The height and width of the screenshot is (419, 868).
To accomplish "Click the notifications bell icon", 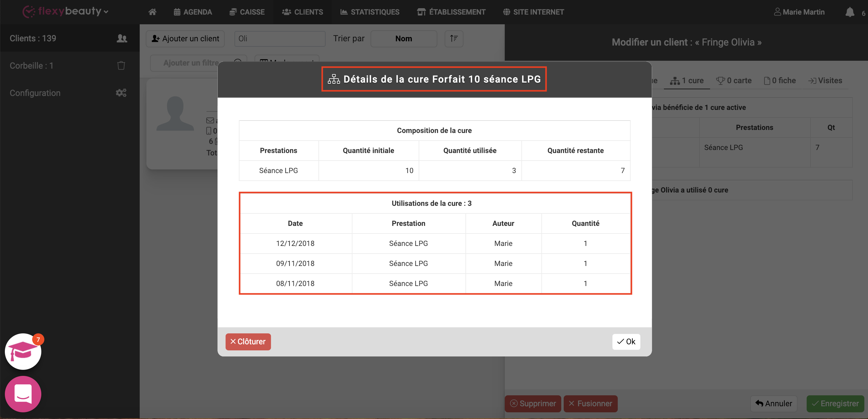I will point(850,12).
